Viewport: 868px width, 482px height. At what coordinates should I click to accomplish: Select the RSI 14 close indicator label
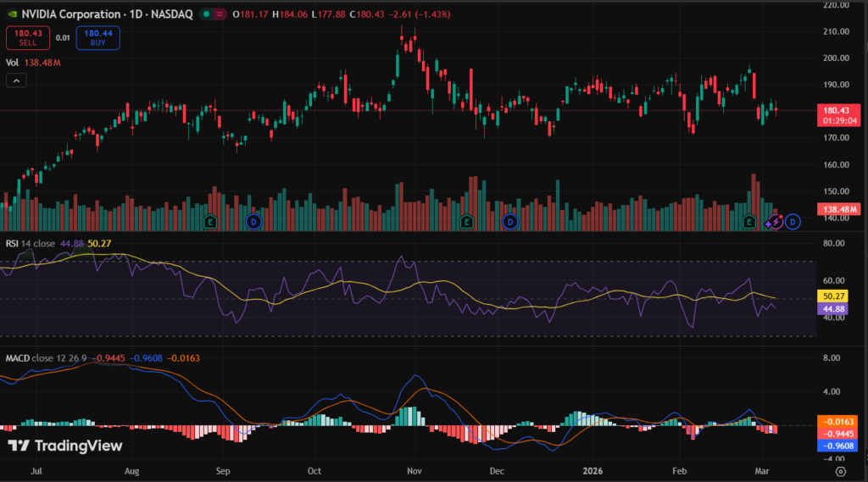pyautogui.click(x=31, y=244)
